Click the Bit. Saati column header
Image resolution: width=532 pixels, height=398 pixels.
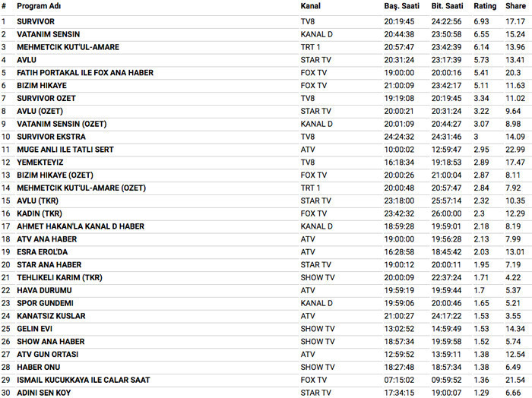(x=447, y=6)
